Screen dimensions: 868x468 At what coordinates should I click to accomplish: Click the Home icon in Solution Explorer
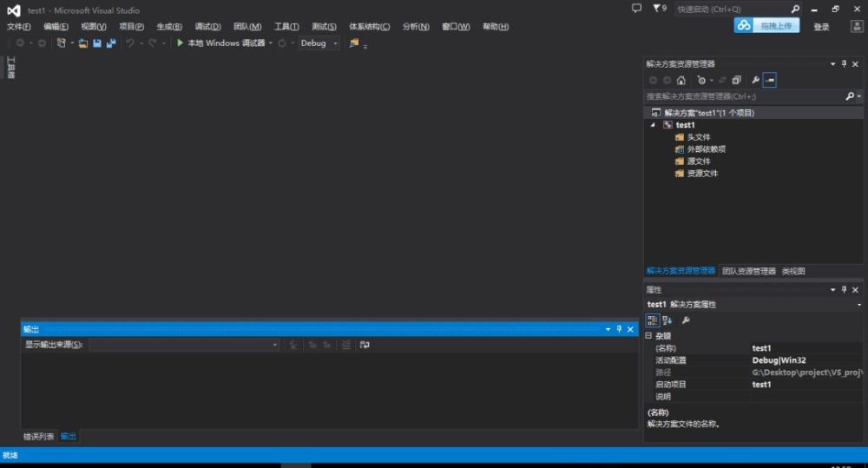tap(681, 80)
